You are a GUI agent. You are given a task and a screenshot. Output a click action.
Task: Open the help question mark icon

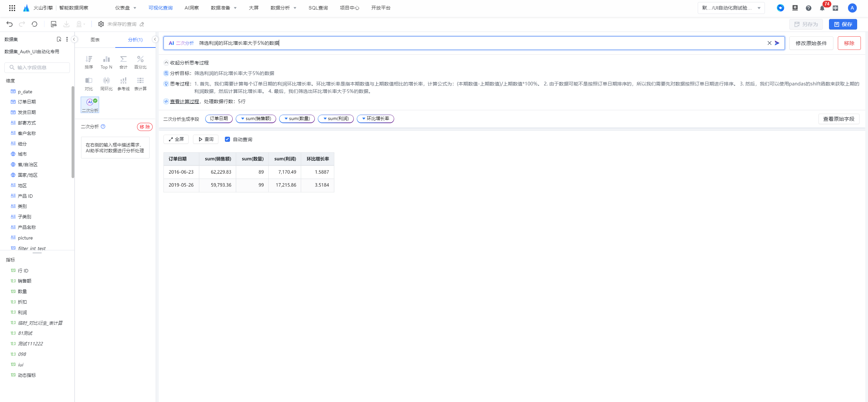click(x=809, y=8)
